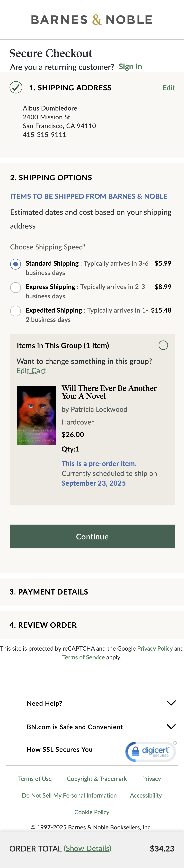
Task: Open Edit Cart to change the group
Action: pyautogui.click(x=31, y=370)
